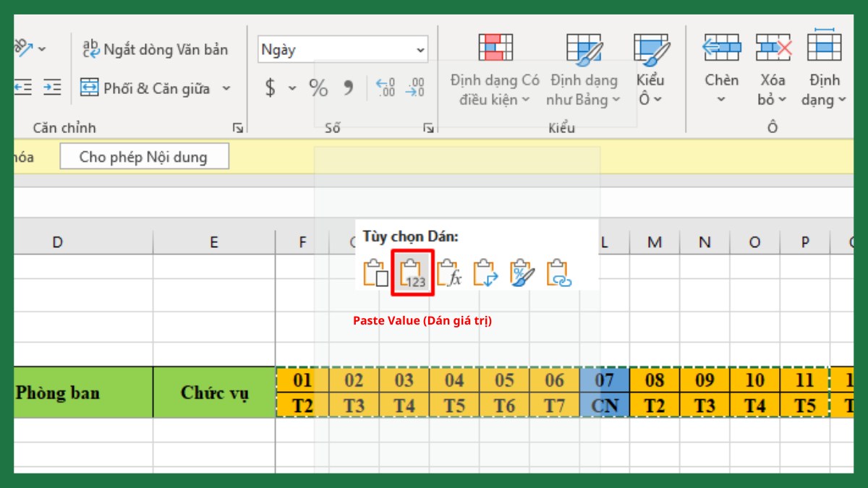The height and width of the screenshot is (488, 868).
Task: Click the Paste Formulas (fx) option
Action: (x=450, y=273)
